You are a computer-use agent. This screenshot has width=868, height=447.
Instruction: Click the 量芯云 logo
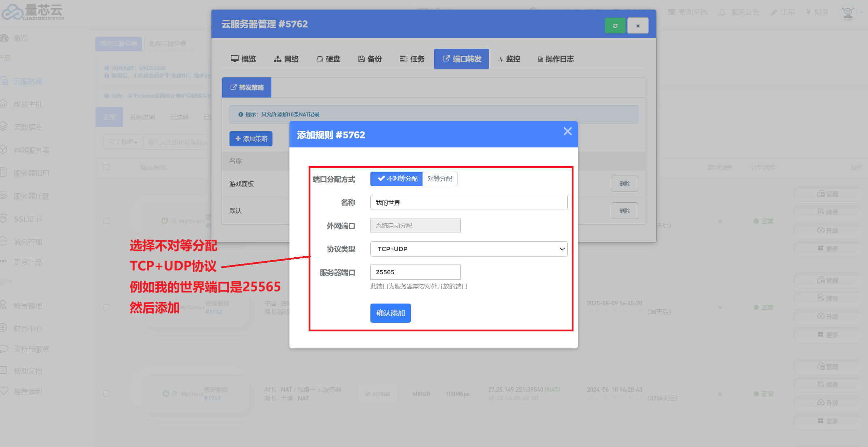click(33, 12)
